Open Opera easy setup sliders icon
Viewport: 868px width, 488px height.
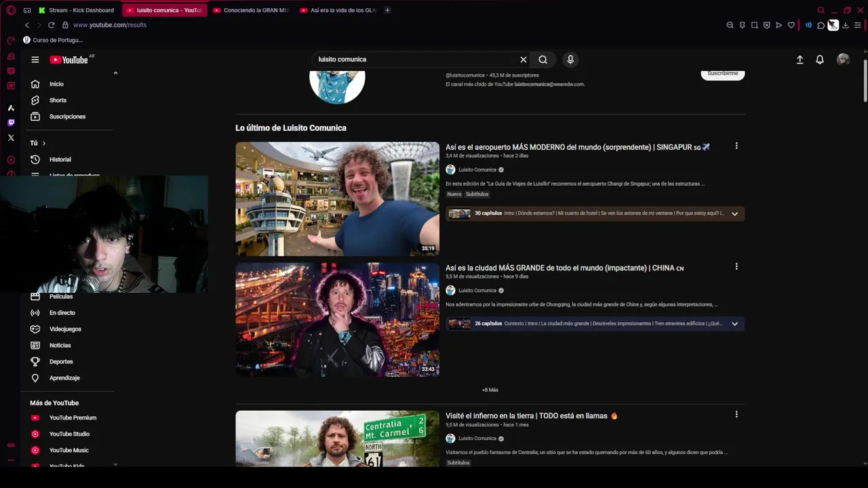pyautogui.click(x=857, y=25)
